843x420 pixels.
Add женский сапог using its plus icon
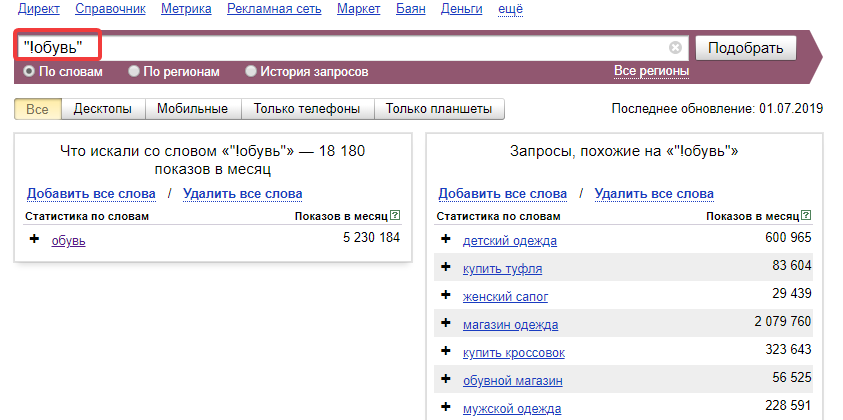446,295
